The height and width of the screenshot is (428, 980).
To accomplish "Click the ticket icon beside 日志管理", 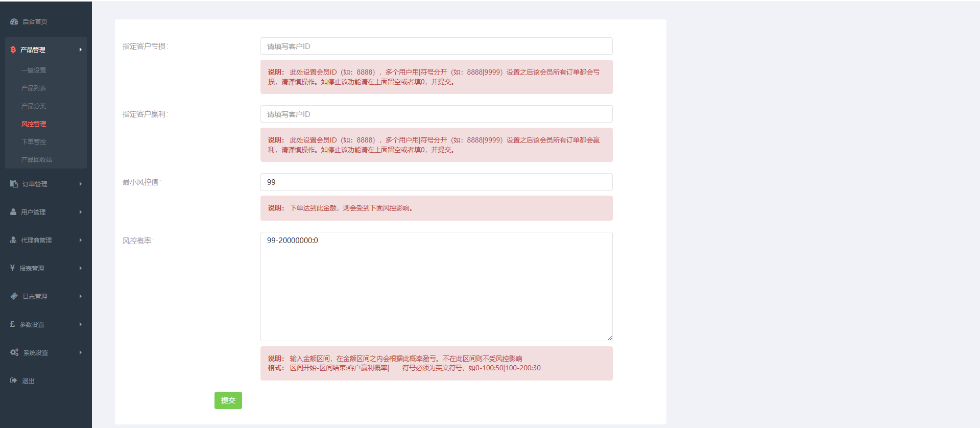I will tap(14, 296).
